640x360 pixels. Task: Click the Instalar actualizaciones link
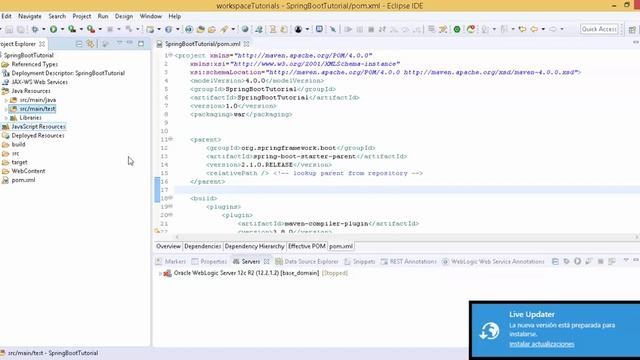[542, 344]
